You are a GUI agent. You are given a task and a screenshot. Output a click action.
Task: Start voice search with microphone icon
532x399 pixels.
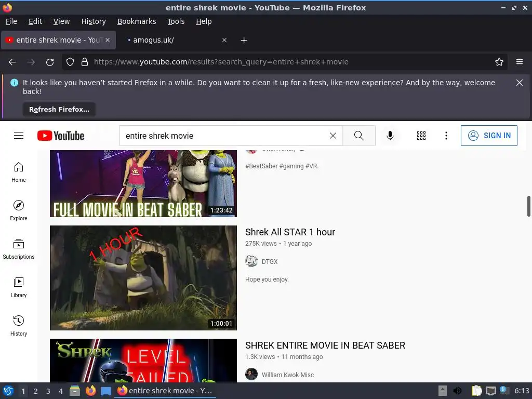pos(390,136)
